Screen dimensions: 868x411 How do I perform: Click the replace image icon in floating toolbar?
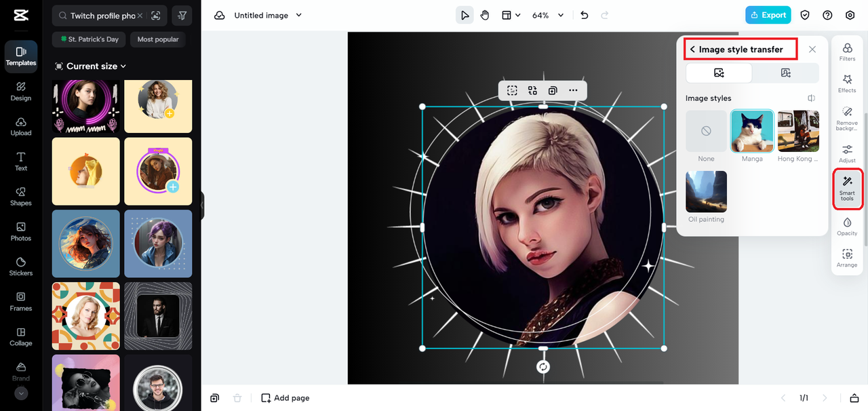click(532, 90)
